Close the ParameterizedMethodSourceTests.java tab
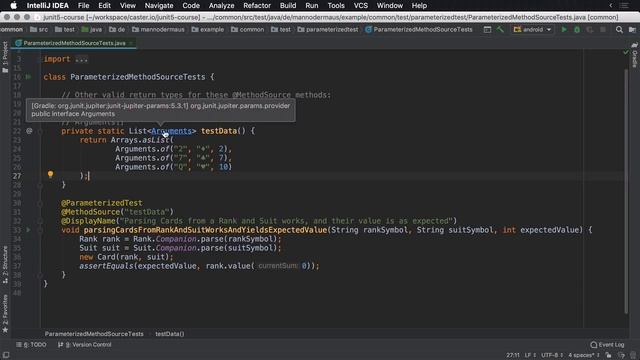The width and height of the screenshot is (640, 360). tap(131, 43)
